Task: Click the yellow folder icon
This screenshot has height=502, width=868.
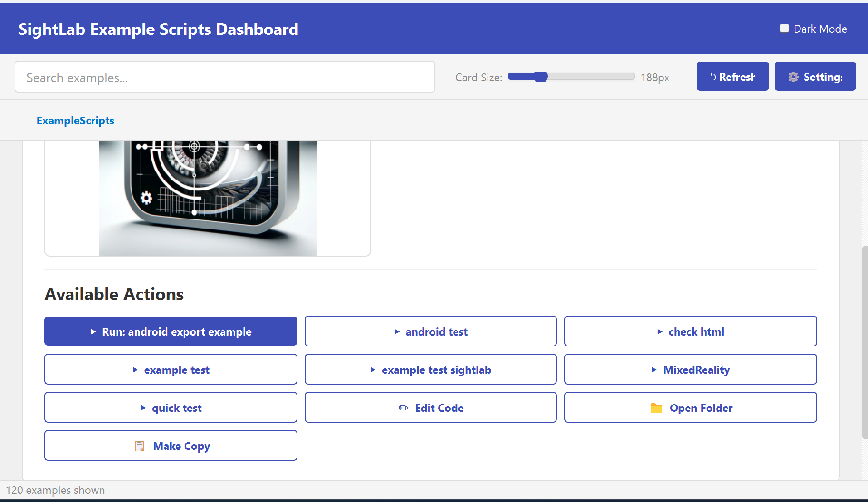Action: (656, 408)
